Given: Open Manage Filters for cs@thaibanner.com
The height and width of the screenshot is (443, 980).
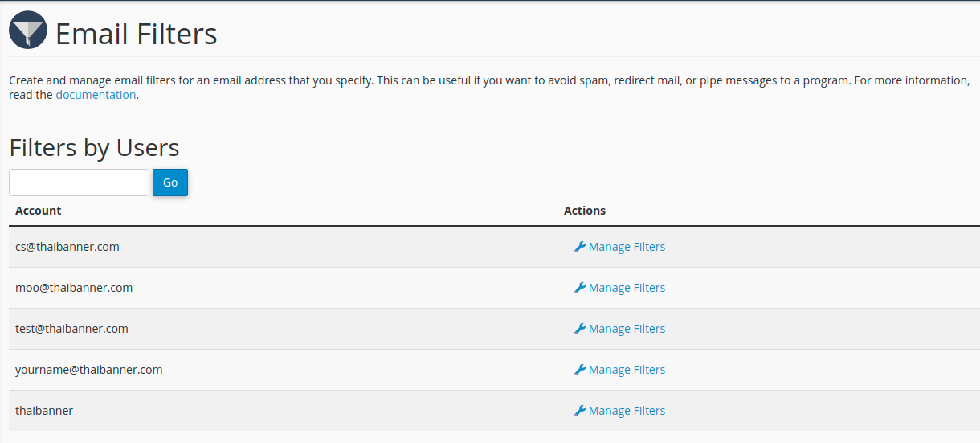Looking at the screenshot, I should [627, 247].
